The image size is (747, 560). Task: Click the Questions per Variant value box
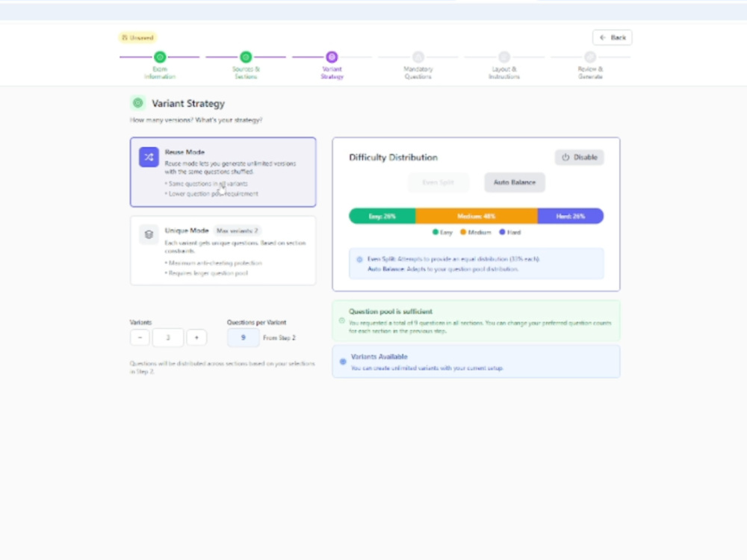pyautogui.click(x=243, y=337)
